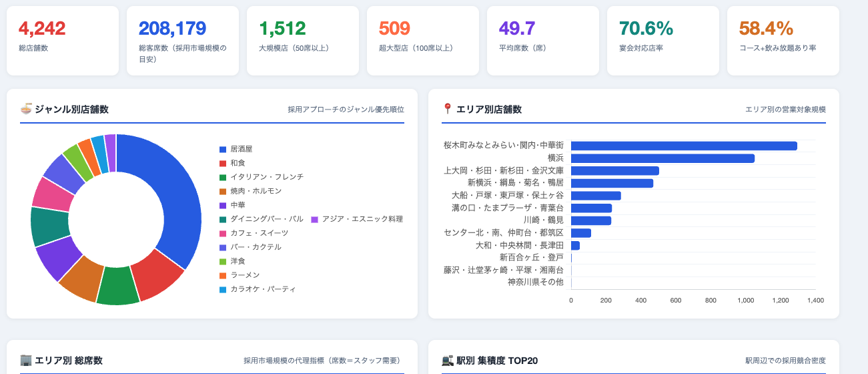
Task: Click the 駅別 集積度 TOP20 heading text
Action: pyautogui.click(x=497, y=361)
